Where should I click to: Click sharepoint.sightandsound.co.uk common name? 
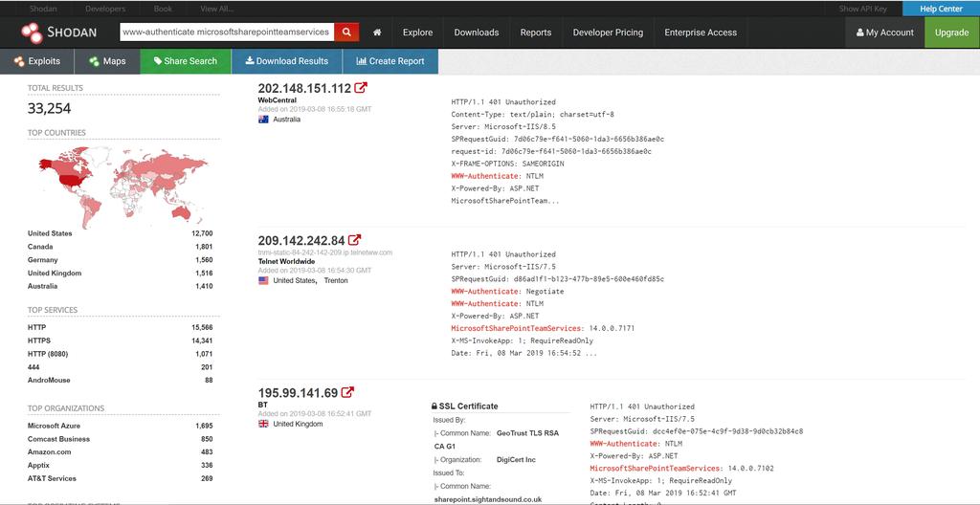tap(488, 499)
